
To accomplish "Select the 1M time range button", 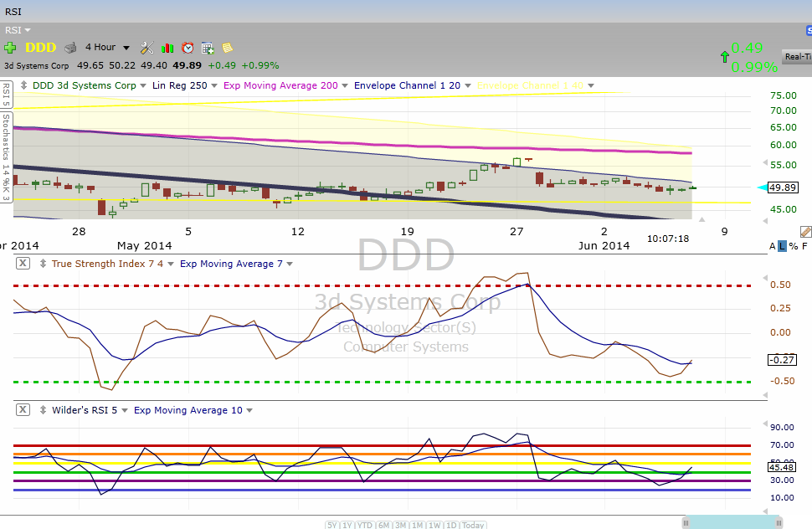I will coord(418,525).
